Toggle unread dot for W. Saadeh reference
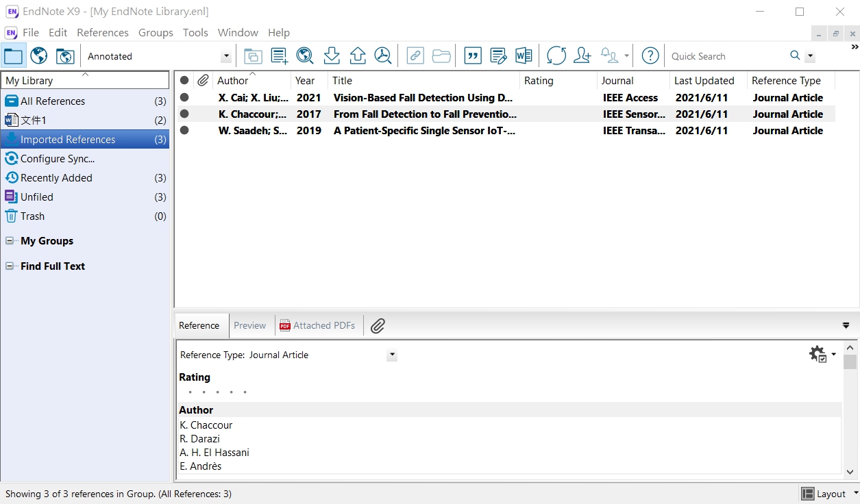This screenshot has height=504, width=860. tap(184, 131)
